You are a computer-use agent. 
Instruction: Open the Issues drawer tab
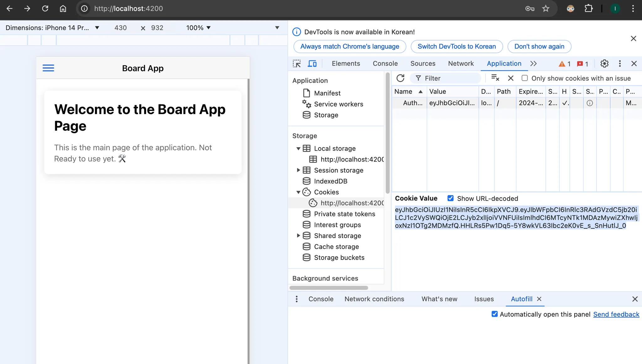(484, 299)
